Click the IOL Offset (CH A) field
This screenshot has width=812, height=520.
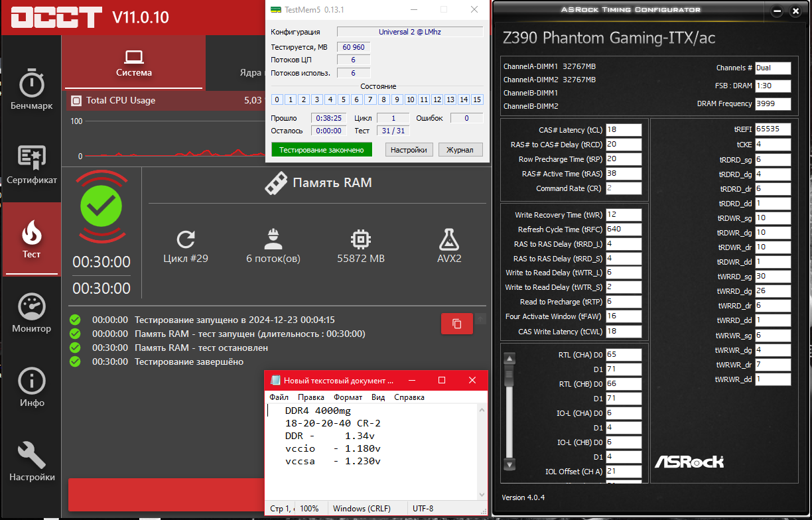pyautogui.click(x=623, y=472)
